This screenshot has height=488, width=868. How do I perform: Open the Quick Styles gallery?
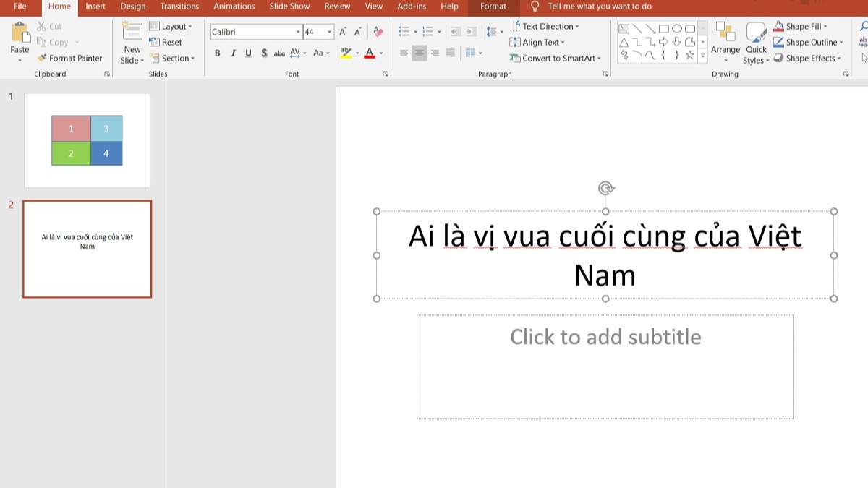pos(756,43)
